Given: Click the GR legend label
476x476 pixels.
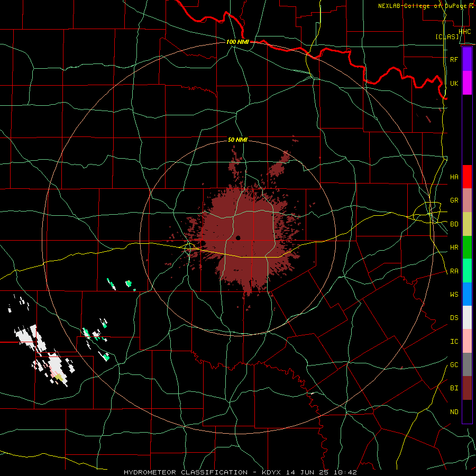Looking at the screenshot, I should (454, 200).
